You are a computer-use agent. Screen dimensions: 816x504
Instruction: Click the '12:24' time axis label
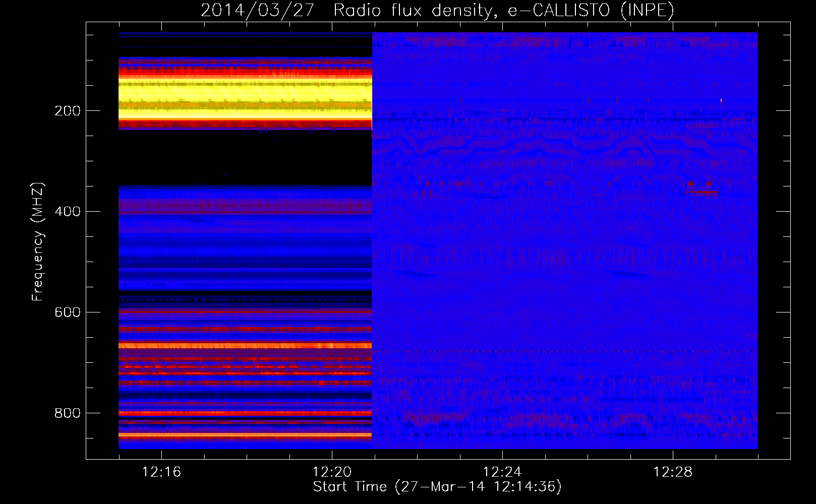502,472
